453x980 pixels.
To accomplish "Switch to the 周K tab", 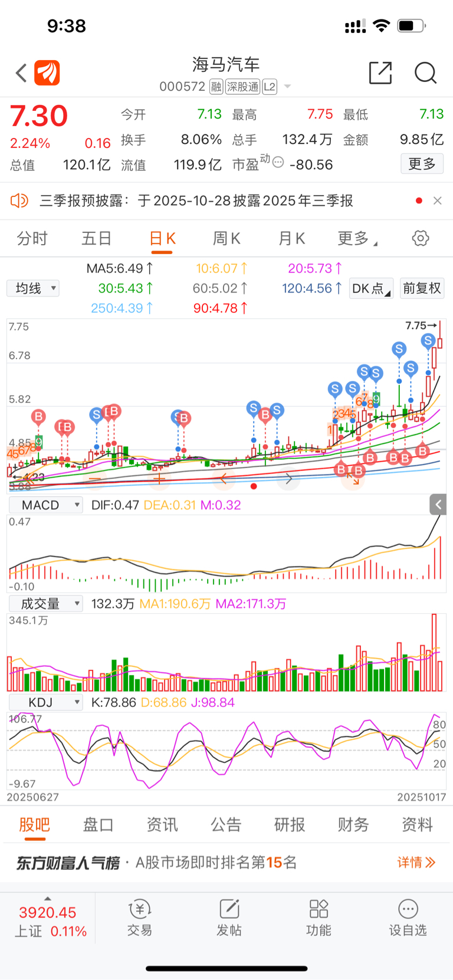I will click(x=226, y=238).
